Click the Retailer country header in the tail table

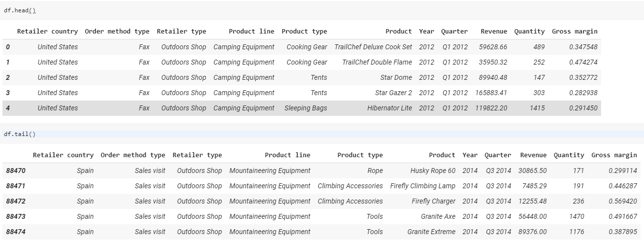click(x=63, y=155)
